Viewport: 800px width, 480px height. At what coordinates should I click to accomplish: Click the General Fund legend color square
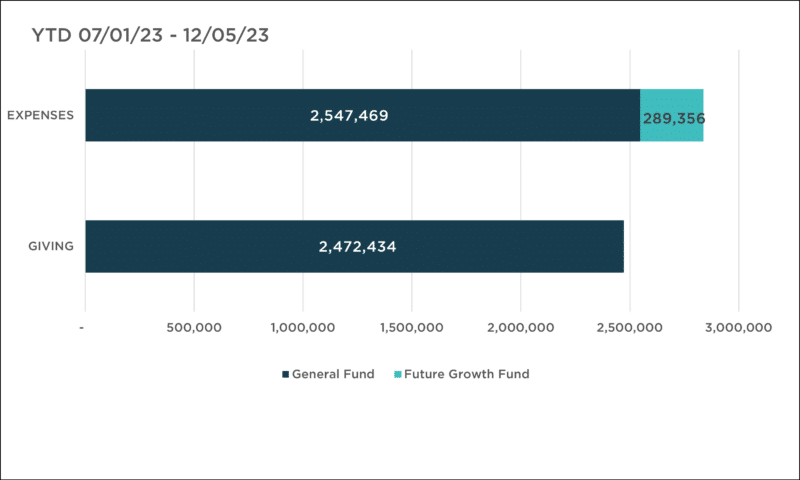coord(286,374)
